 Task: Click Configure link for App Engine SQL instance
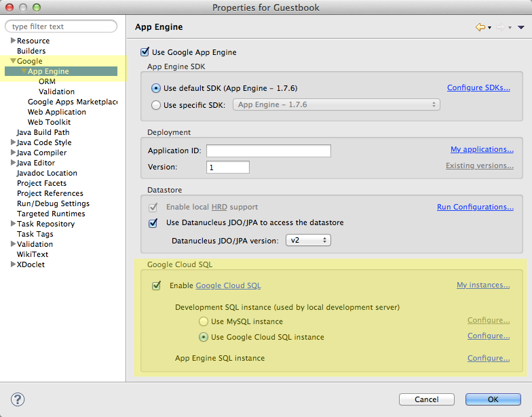(x=489, y=358)
